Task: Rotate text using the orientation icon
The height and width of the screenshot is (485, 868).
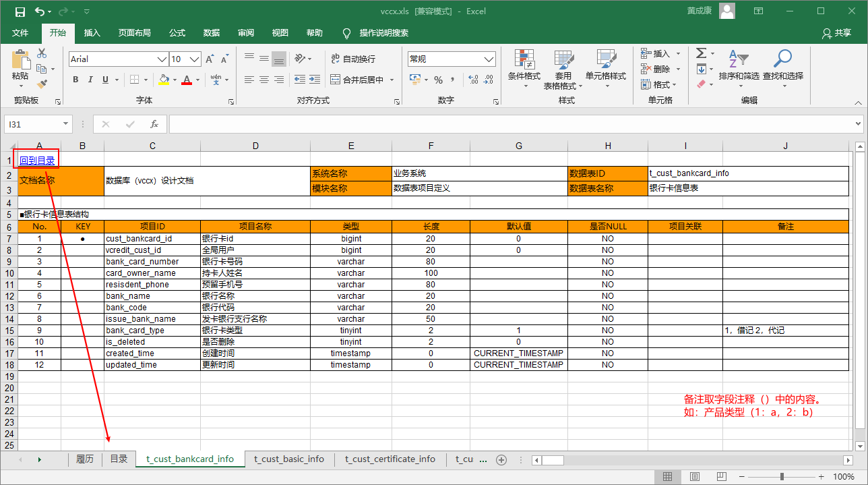Action: (300, 59)
